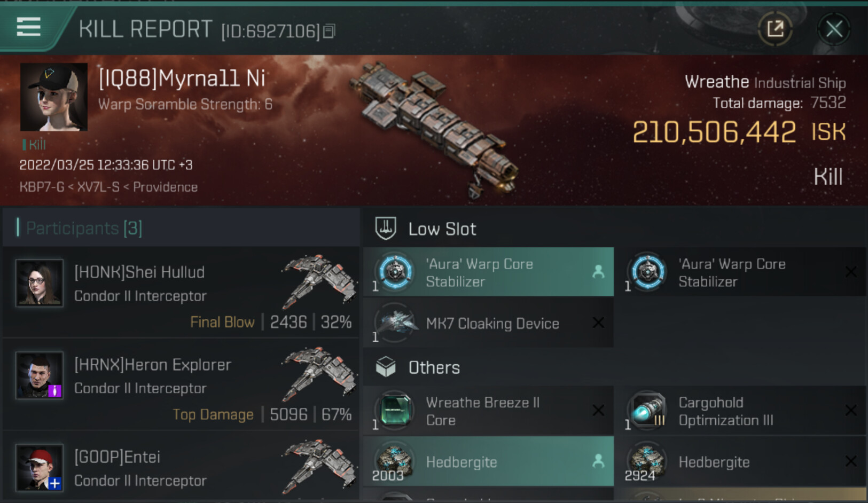Open Entei's pilot portrait
Screen dimensions: 868x503
tap(39, 467)
